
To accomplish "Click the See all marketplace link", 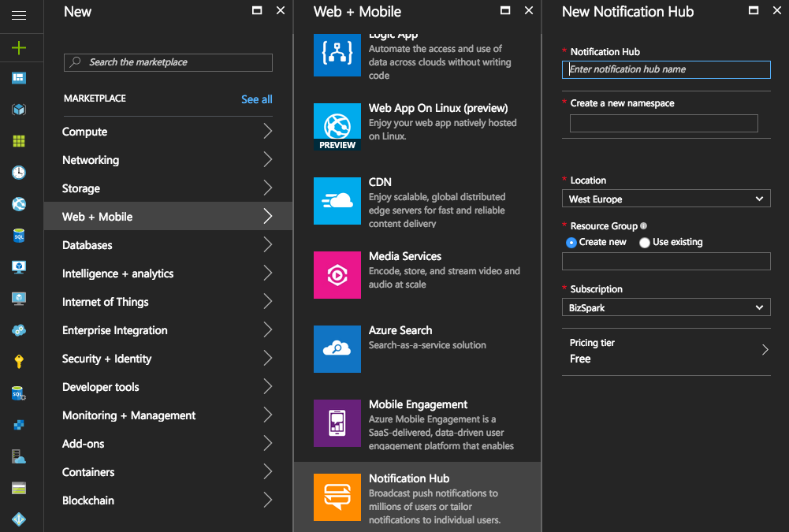I will [257, 99].
